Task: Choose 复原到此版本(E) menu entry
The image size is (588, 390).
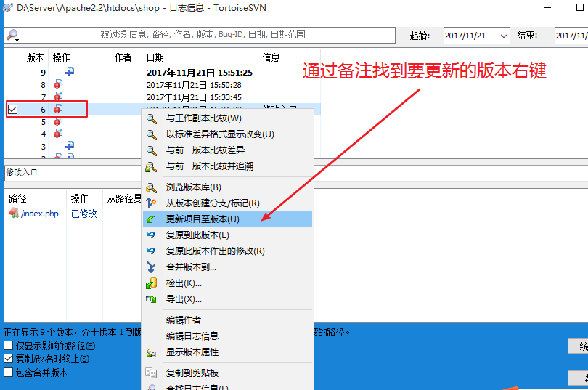Action: tap(197, 235)
